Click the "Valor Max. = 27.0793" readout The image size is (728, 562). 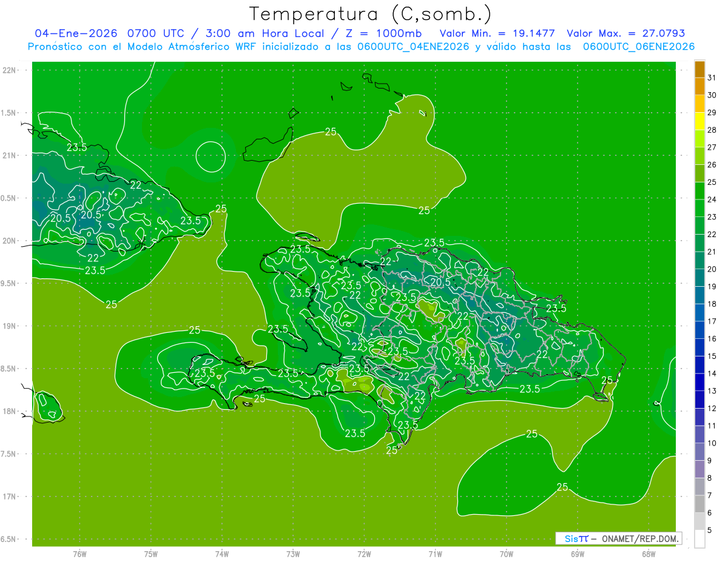[625, 33]
